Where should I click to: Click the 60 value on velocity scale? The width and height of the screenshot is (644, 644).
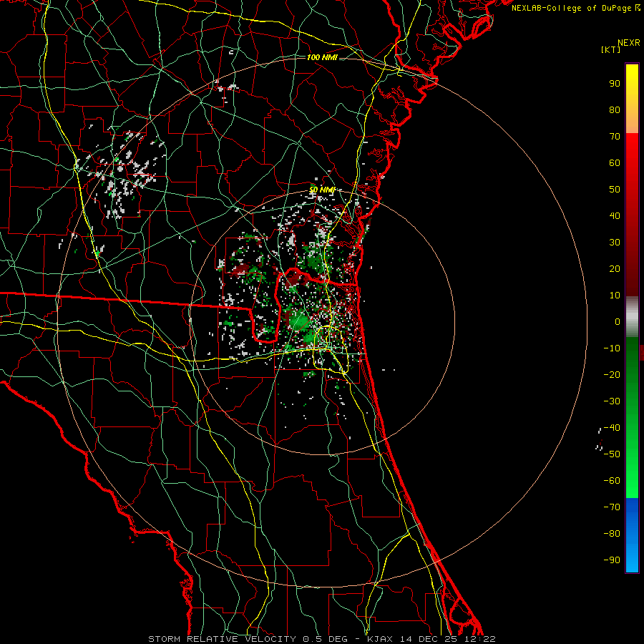pyautogui.click(x=615, y=163)
